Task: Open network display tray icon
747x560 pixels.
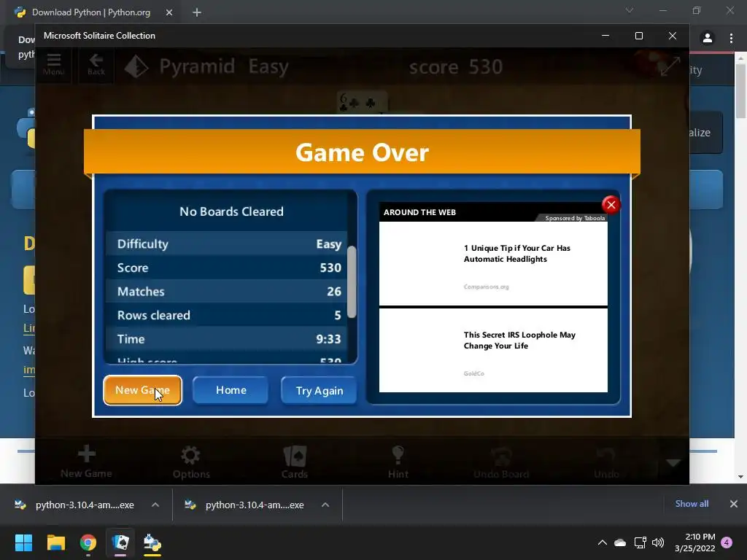Action: (x=640, y=542)
